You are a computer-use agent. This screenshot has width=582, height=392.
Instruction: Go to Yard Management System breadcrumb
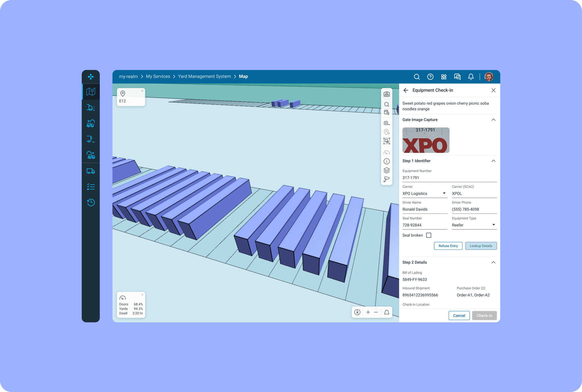click(x=204, y=76)
